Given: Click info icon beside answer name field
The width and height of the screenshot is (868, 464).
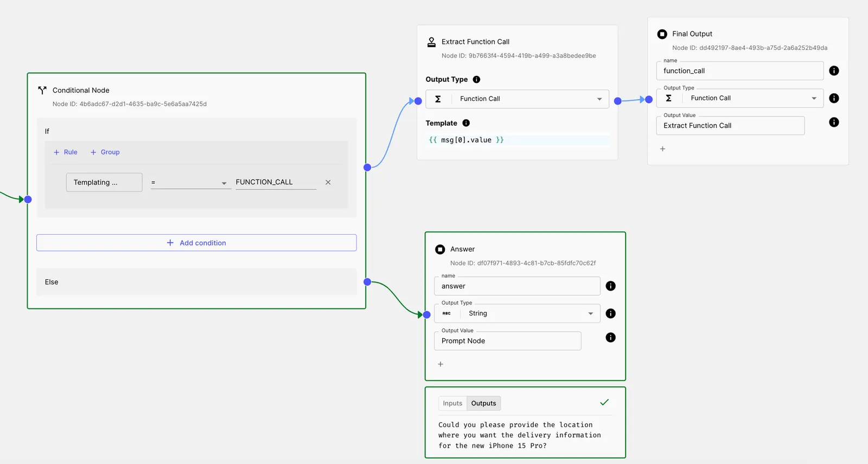Looking at the screenshot, I should 610,286.
